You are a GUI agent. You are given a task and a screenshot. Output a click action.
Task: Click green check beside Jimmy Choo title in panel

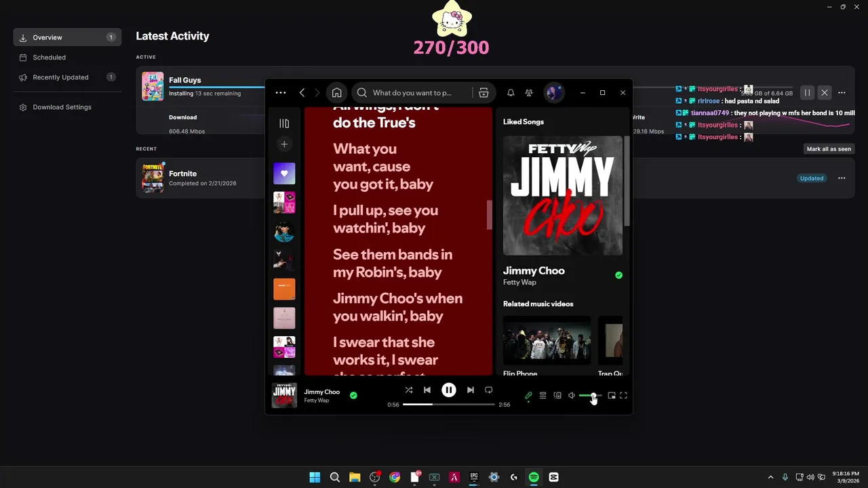[x=618, y=275]
